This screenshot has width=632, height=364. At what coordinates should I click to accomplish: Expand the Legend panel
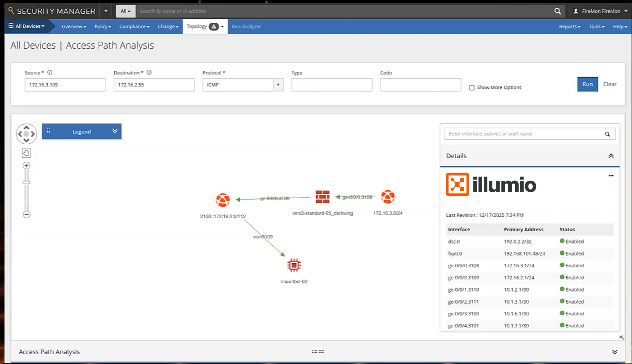pos(115,131)
